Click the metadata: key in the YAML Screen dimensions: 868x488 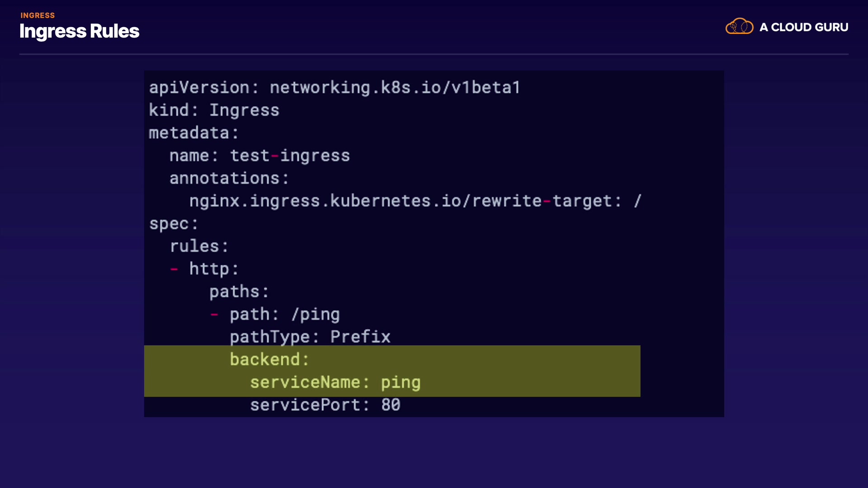(x=193, y=133)
